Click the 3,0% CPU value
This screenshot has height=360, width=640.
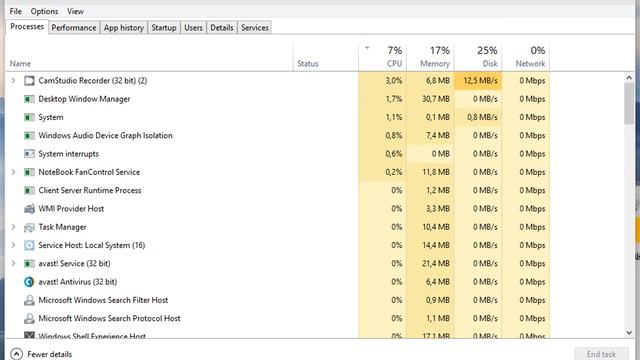393,81
